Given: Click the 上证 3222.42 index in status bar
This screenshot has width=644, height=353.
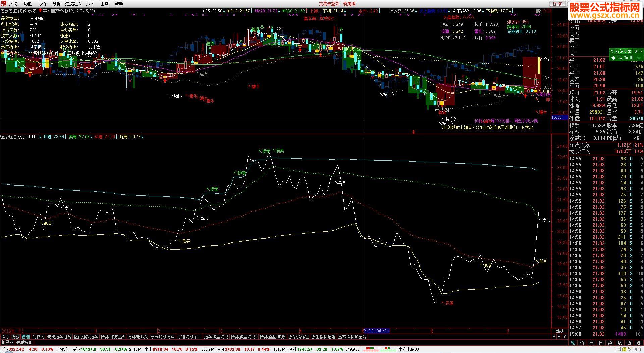Looking at the screenshot, I should click(12, 350).
